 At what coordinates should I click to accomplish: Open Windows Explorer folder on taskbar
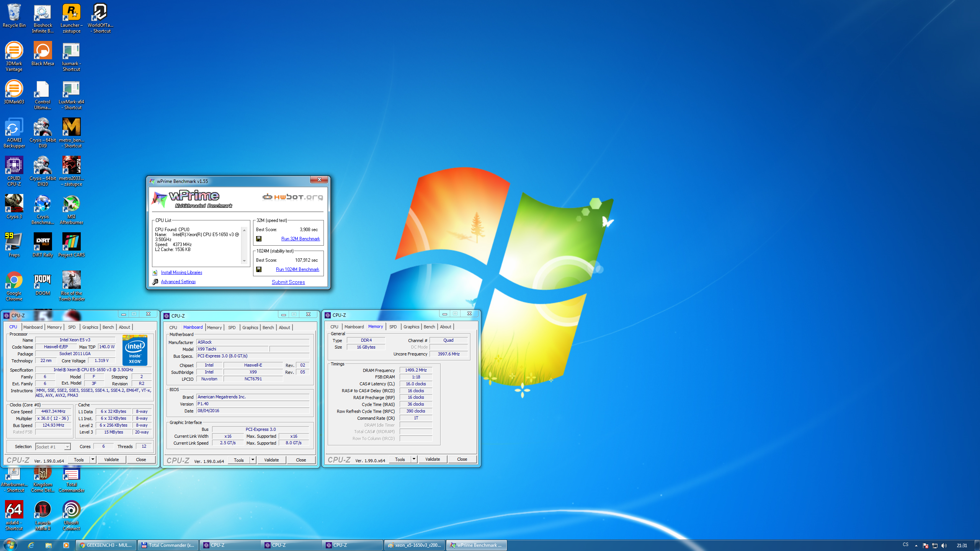point(48,545)
